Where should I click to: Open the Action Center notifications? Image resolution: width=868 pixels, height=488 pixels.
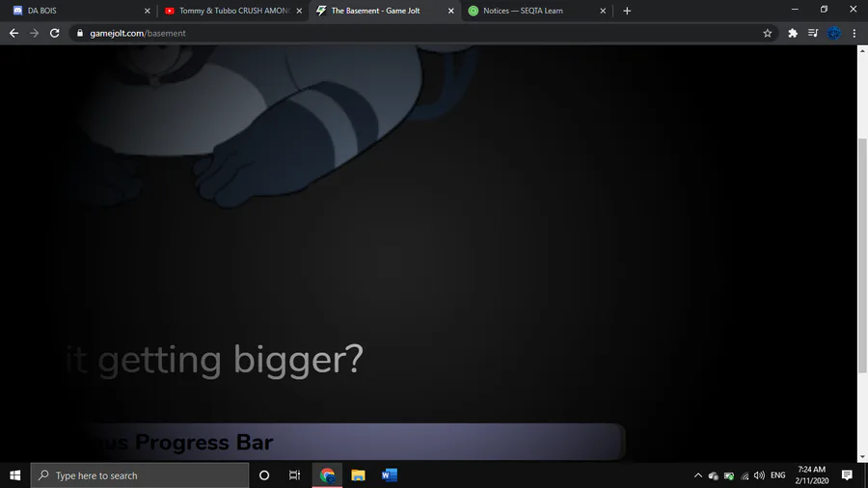pos(847,475)
